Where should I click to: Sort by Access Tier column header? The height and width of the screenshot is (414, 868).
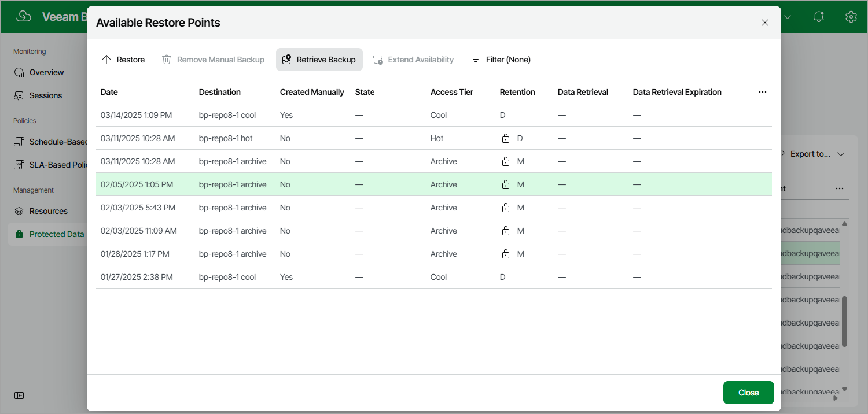[x=452, y=92]
